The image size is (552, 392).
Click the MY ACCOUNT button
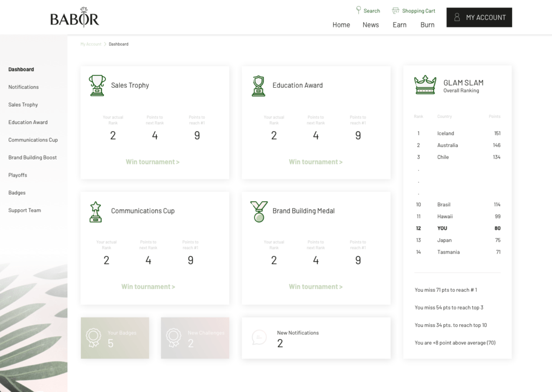pyautogui.click(x=479, y=17)
